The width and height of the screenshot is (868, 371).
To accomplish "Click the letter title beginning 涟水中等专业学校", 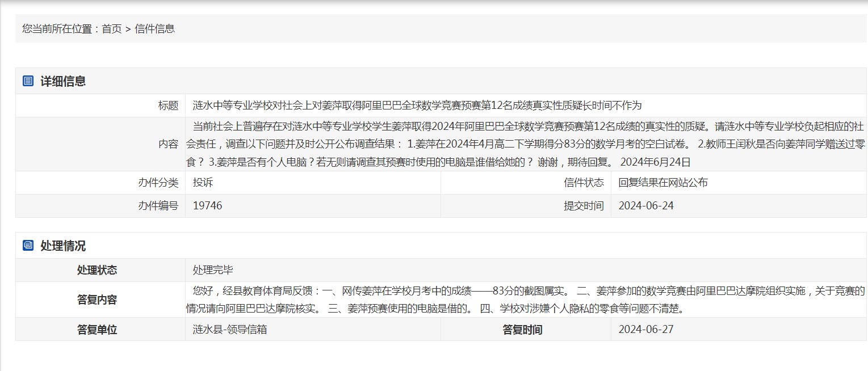I will pyautogui.click(x=417, y=106).
